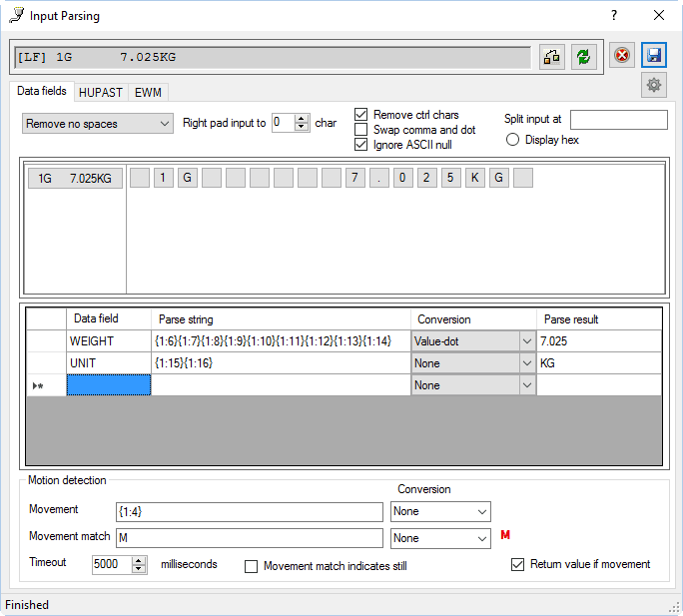Click the Timeout milliseconds field
The height and width of the screenshot is (616, 683).
click(112, 565)
